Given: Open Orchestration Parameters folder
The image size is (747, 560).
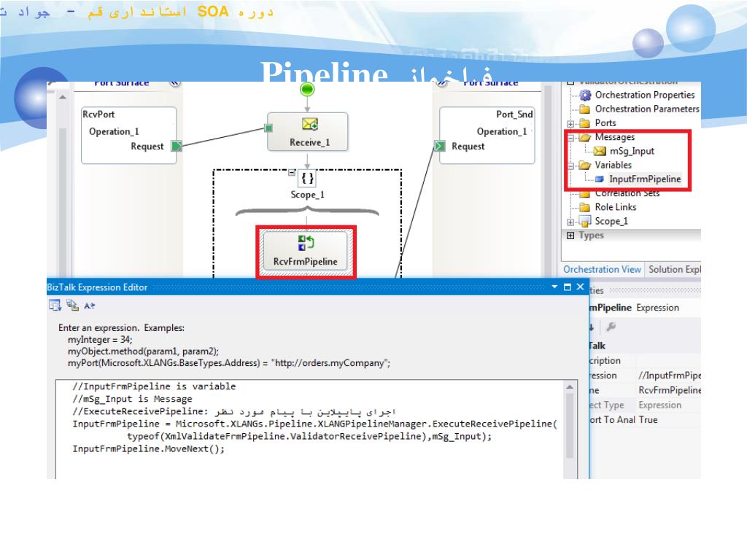Looking at the screenshot, I should [x=647, y=109].
